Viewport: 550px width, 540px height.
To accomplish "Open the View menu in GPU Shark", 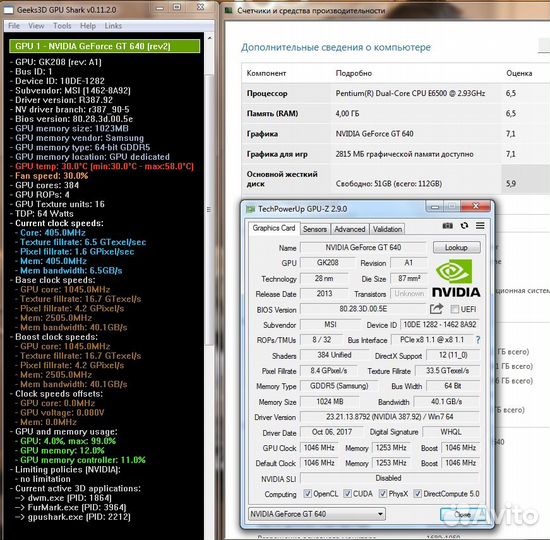I will tap(36, 26).
